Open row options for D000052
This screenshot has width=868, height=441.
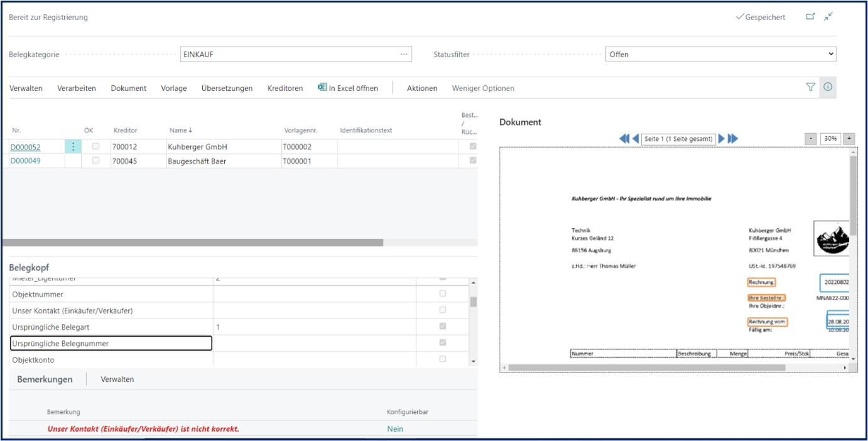coord(73,147)
